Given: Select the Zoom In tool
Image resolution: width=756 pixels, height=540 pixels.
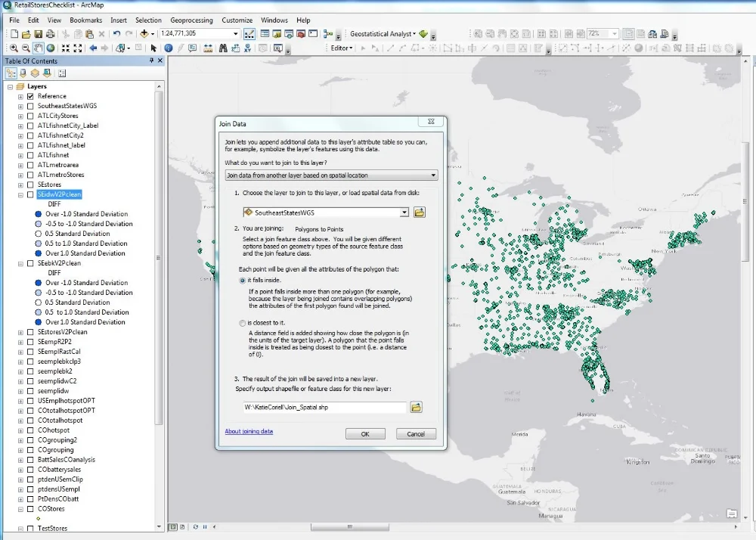Looking at the screenshot, I should 14,48.
